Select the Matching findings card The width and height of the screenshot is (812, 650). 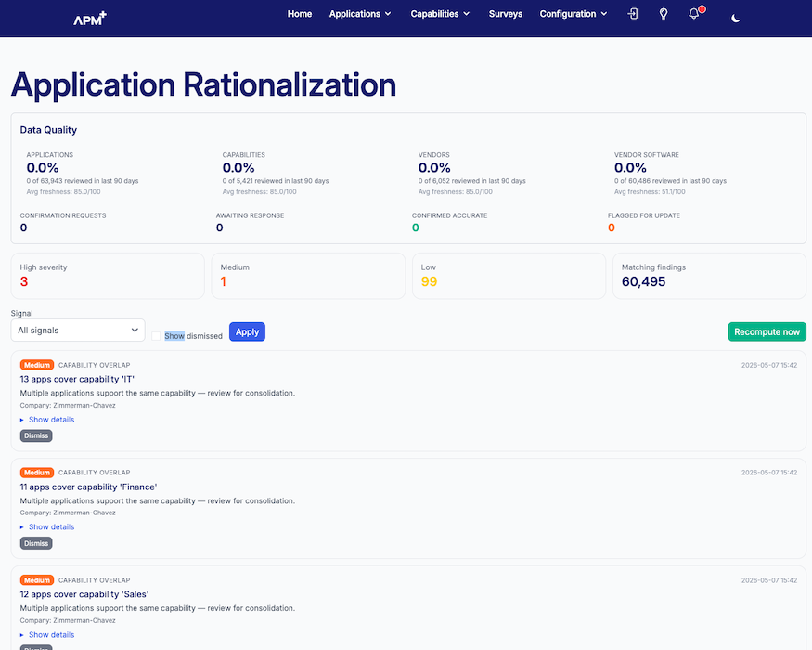point(710,276)
